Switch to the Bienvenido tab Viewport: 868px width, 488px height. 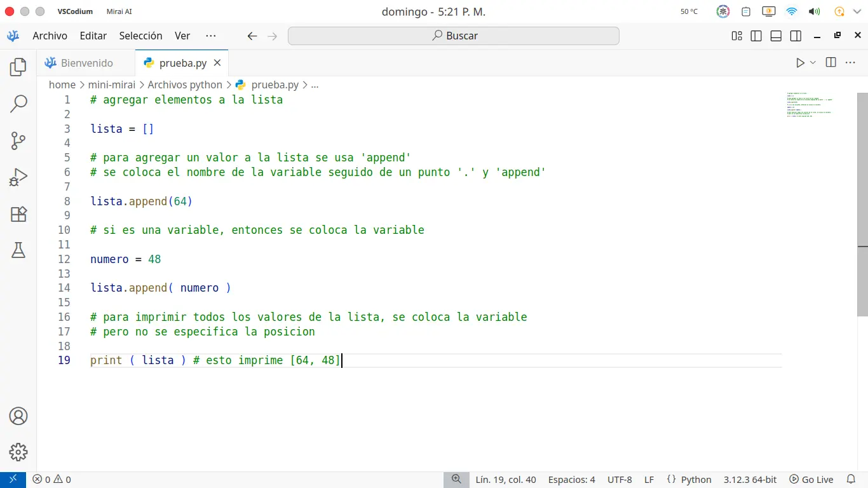click(86, 63)
